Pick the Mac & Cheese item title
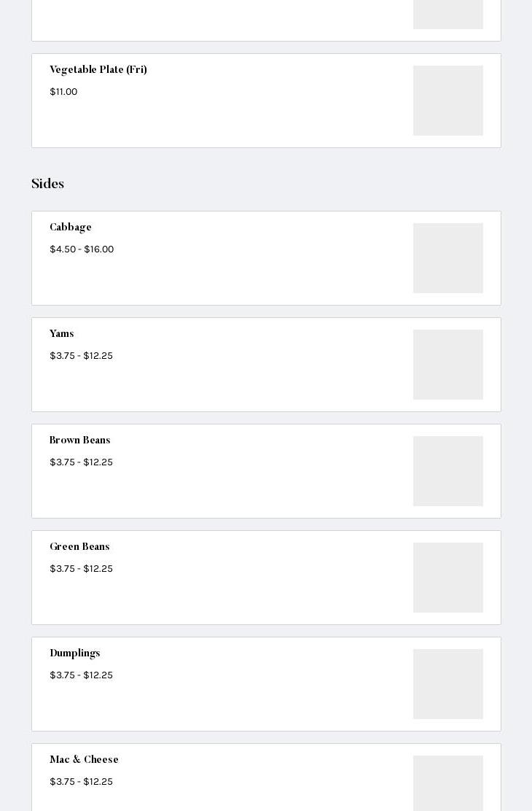The image size is (532, 811). coord(84,760)
